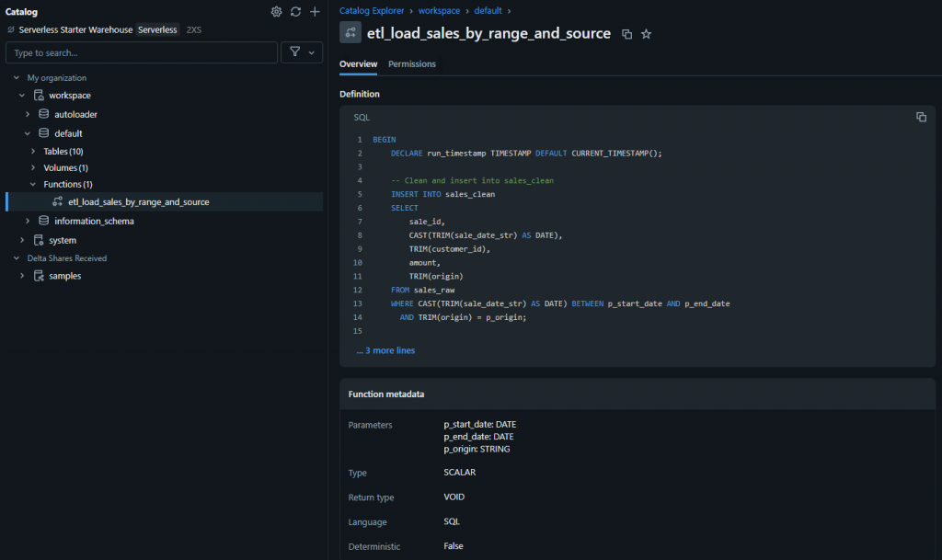Open Catalog settings gear icon
This screenshot has height=560, width=942.
[276, 12]
